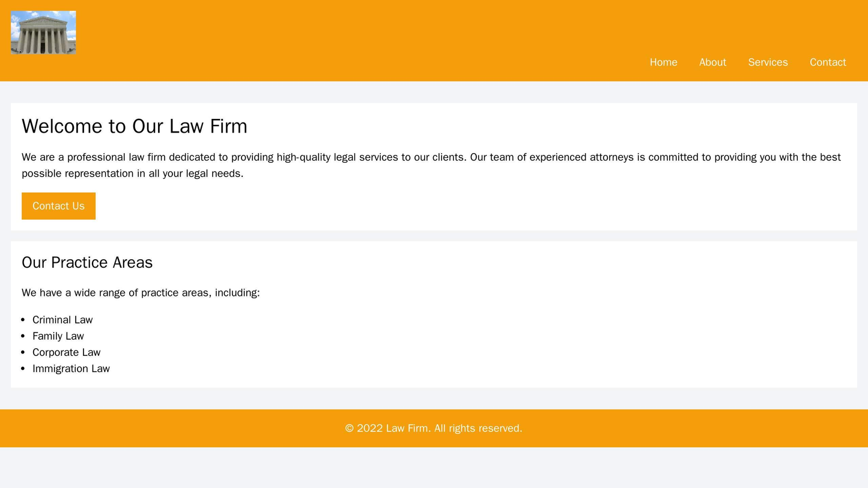Select the Corporate Law list item
868x488 pixels.
[66, 352]
